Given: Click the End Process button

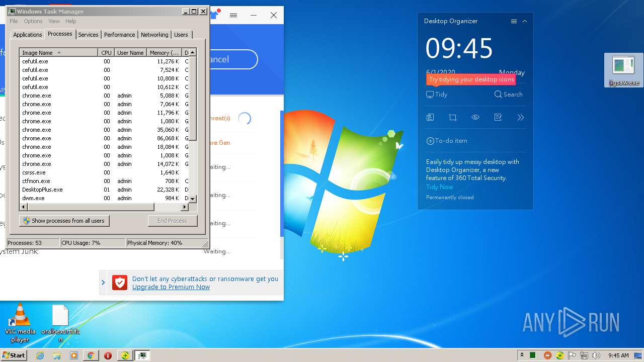Looking at the screenshot, I should click(x=173, y=221).
